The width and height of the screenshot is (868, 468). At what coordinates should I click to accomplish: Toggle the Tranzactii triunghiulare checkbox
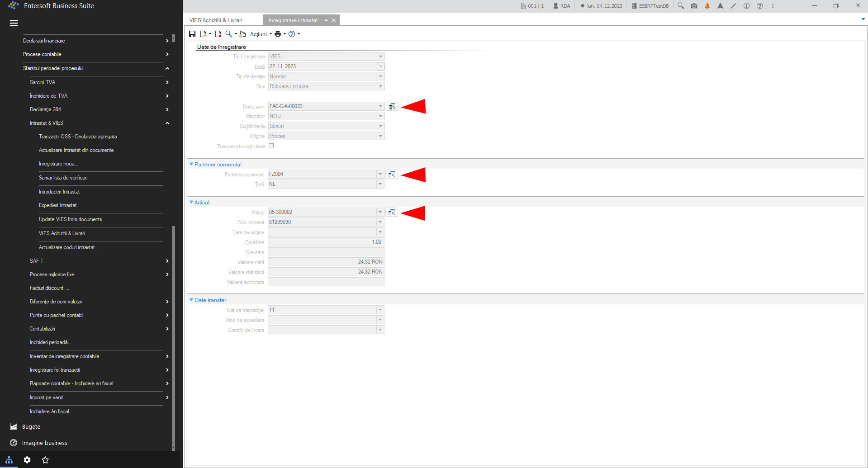tap(271, 146)
